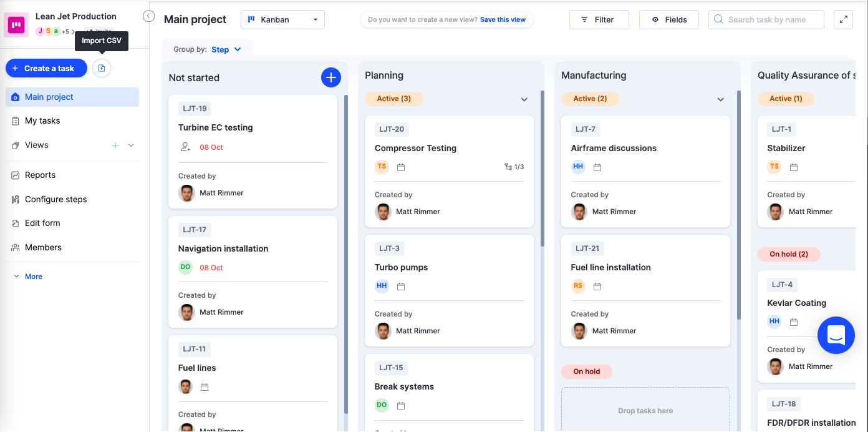Click the Fields button

coord(669,19)
